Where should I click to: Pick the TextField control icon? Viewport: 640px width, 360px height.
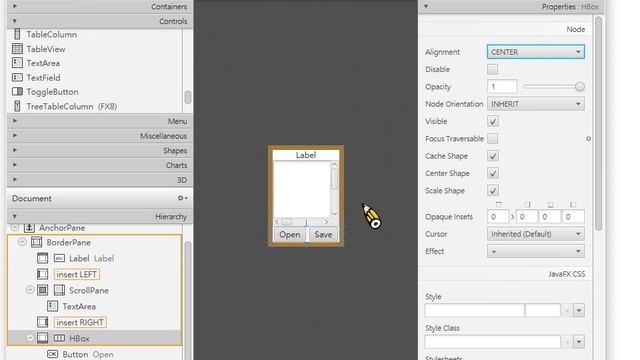click(17, 78)
